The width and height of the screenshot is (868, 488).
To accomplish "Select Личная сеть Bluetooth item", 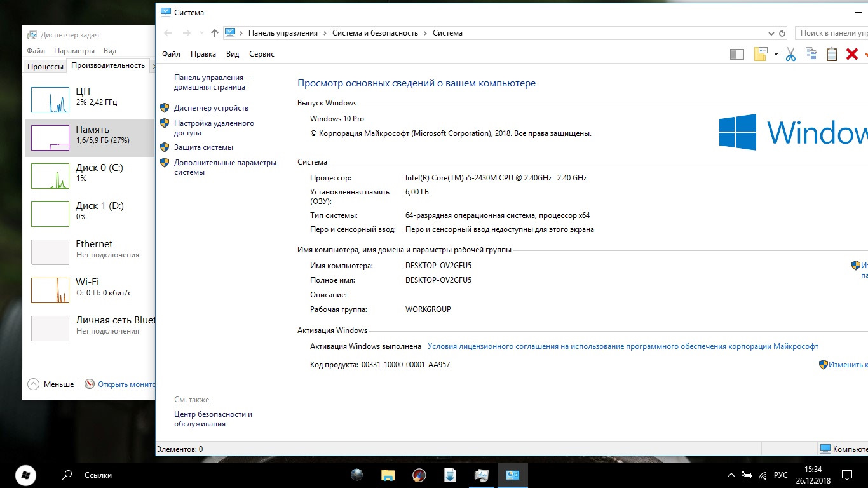I will [90, 328].
